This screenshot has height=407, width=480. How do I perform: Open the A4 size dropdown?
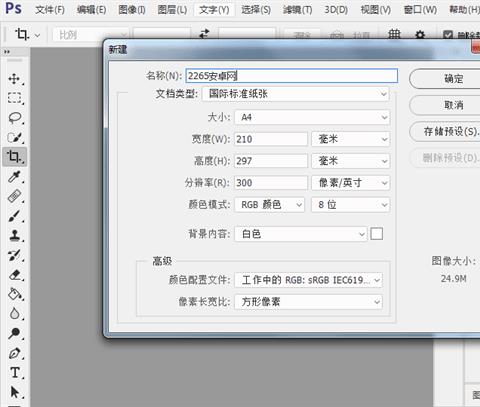[312, 117]
